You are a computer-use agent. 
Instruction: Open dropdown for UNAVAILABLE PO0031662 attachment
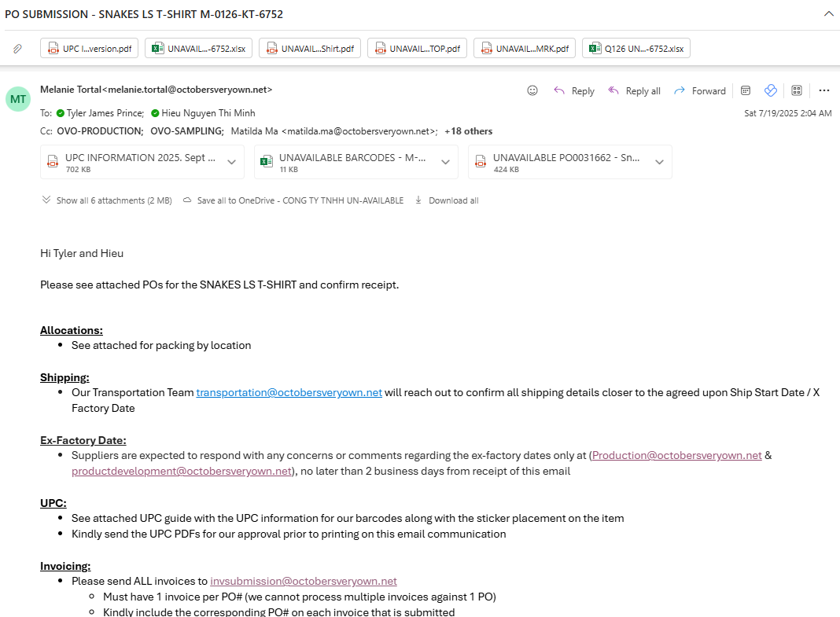pyautogui.click(x=659, y=163)
